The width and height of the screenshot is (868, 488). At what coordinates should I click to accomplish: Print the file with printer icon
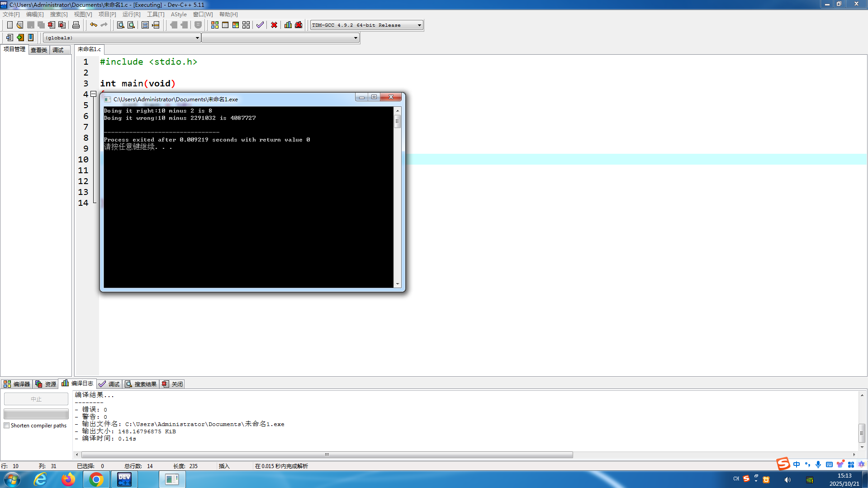(76, 25)
